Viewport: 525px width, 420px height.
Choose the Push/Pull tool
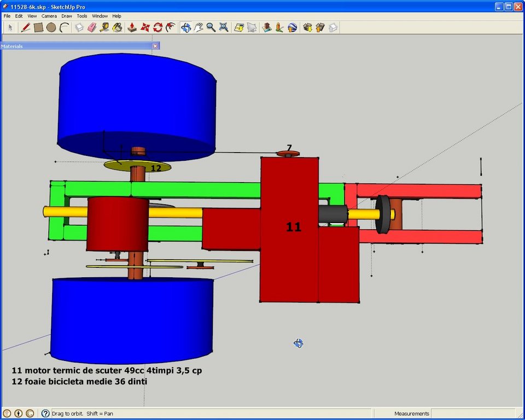[132, 27]
